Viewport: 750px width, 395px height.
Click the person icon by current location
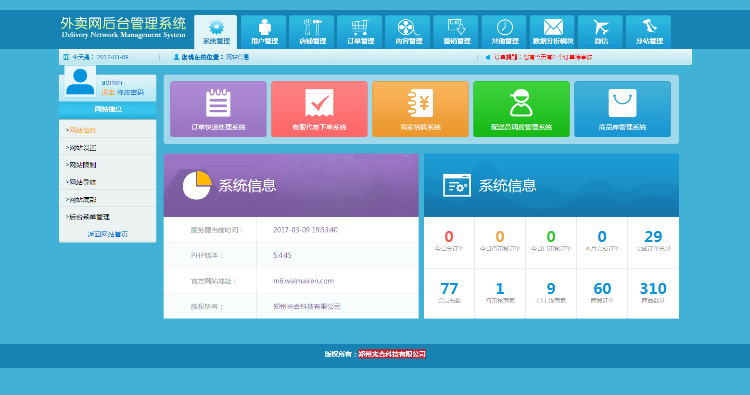176,57
